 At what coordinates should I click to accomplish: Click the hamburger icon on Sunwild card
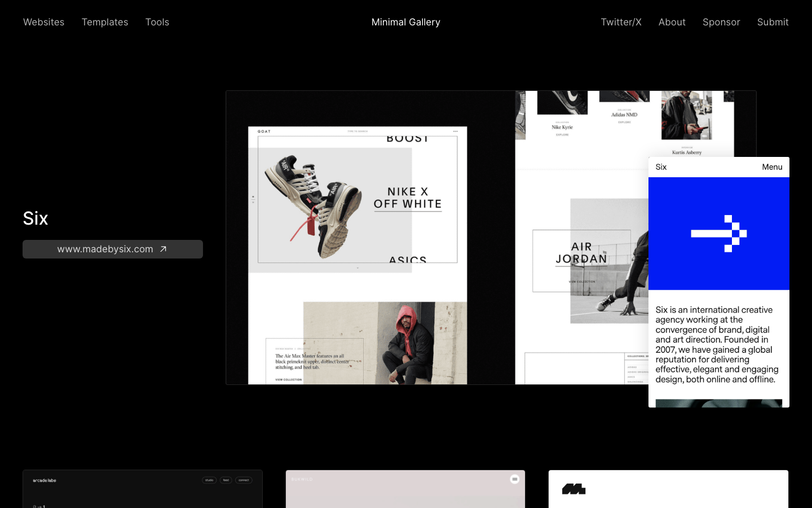(x=514, y=479)
